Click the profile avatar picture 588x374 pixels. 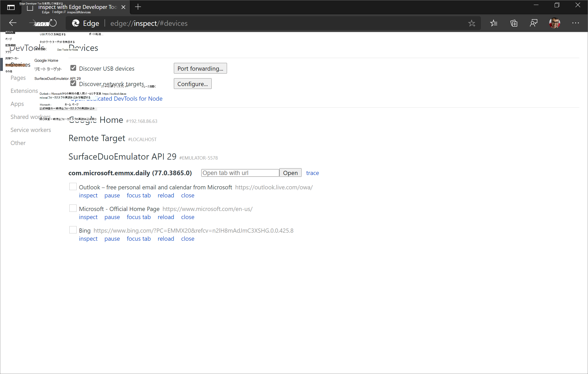(555, 23)
